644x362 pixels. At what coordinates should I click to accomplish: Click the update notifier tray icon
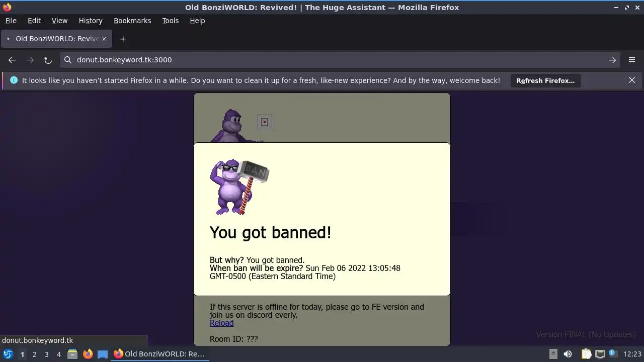pyautogui.click(x=613, y=353)
